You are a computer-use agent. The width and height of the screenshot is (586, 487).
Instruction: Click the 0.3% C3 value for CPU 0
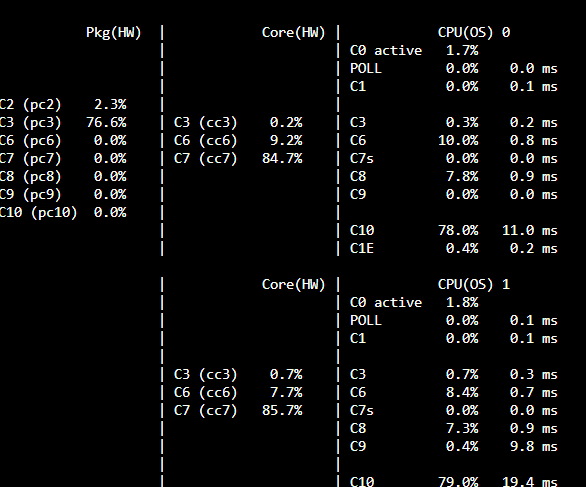pyautogui.click(x=462, y=122)
